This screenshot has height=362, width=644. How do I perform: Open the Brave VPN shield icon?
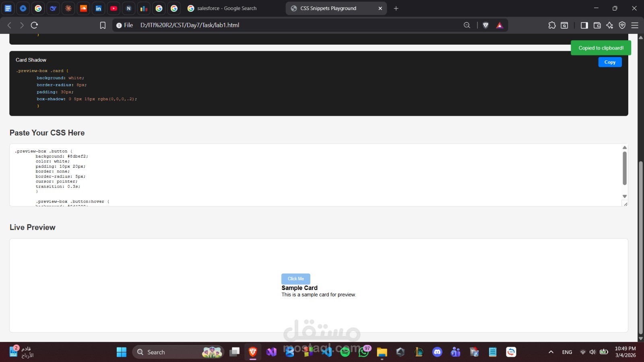pyautogui.click(x=622, y=25)
